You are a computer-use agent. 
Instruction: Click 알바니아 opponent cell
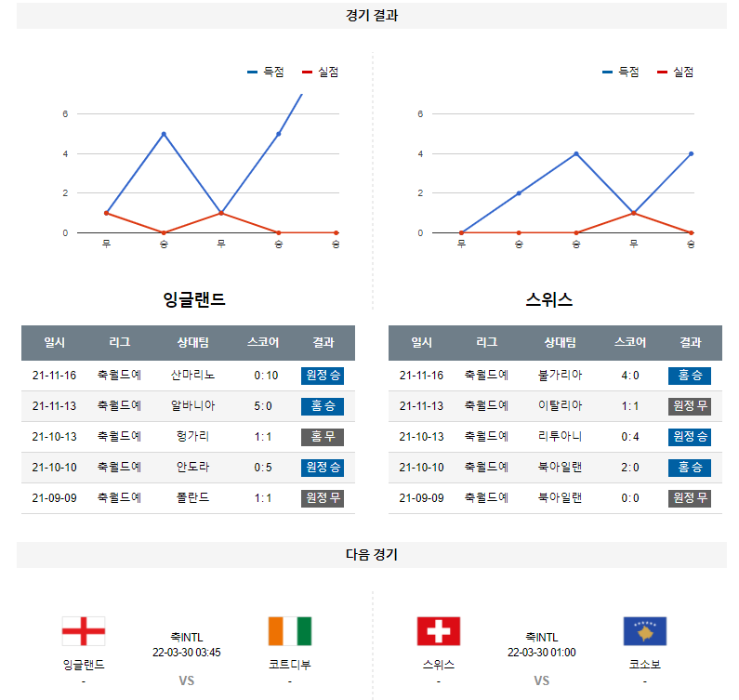tap(192, 406)
